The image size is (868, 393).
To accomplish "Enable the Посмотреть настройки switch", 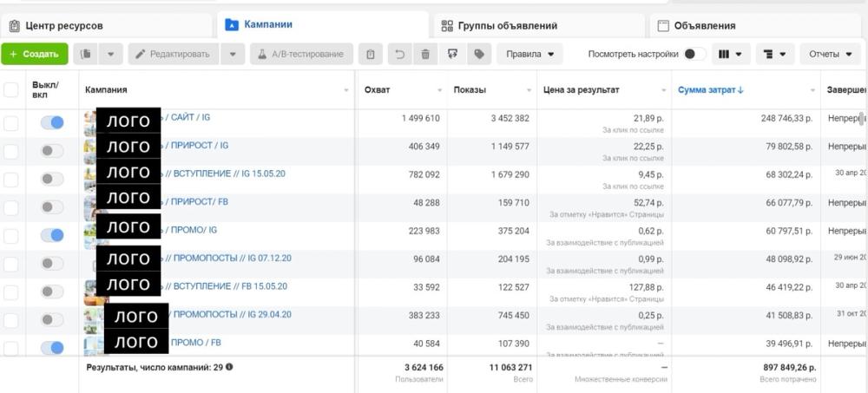I will point(694,55).
